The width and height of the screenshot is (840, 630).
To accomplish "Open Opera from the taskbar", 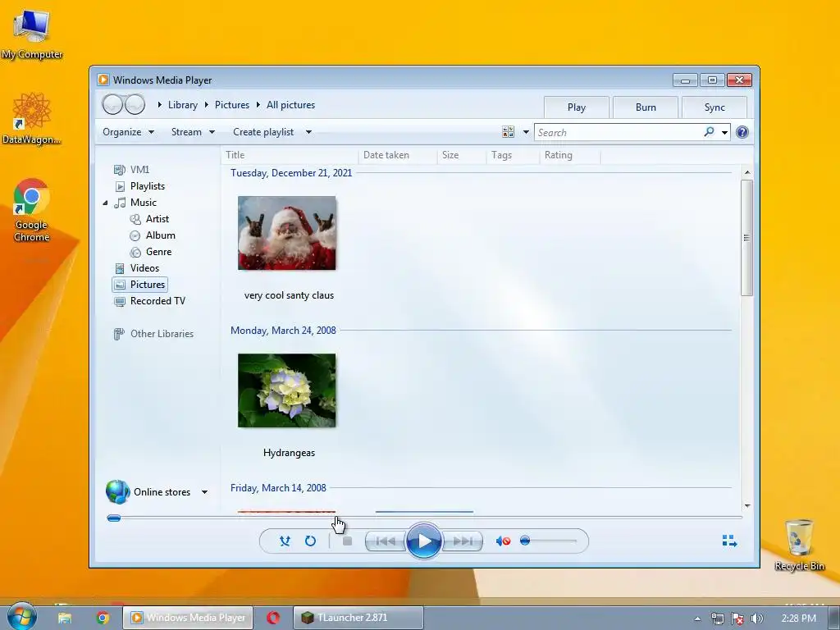I will point(273,617).
